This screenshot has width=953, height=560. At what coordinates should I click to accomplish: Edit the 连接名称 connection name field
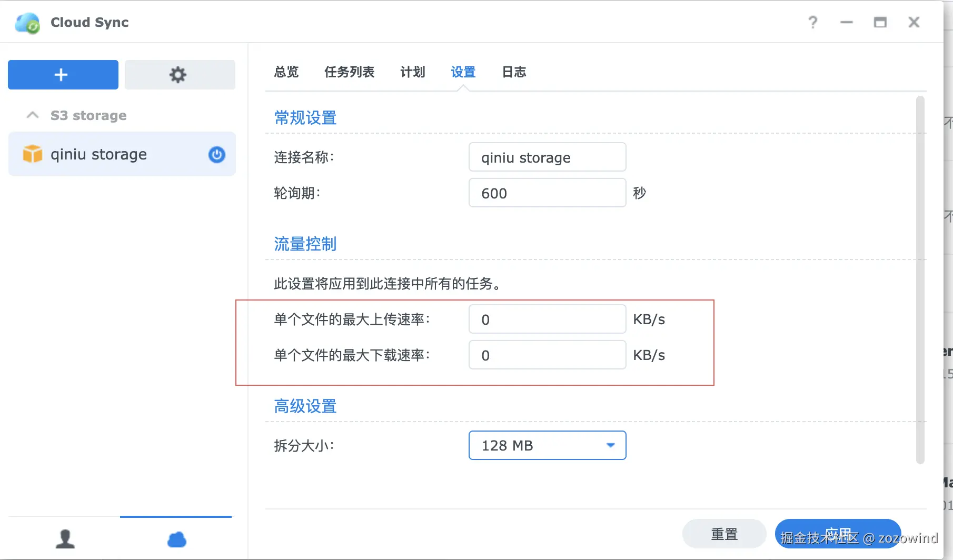click(x=547, y=157)
